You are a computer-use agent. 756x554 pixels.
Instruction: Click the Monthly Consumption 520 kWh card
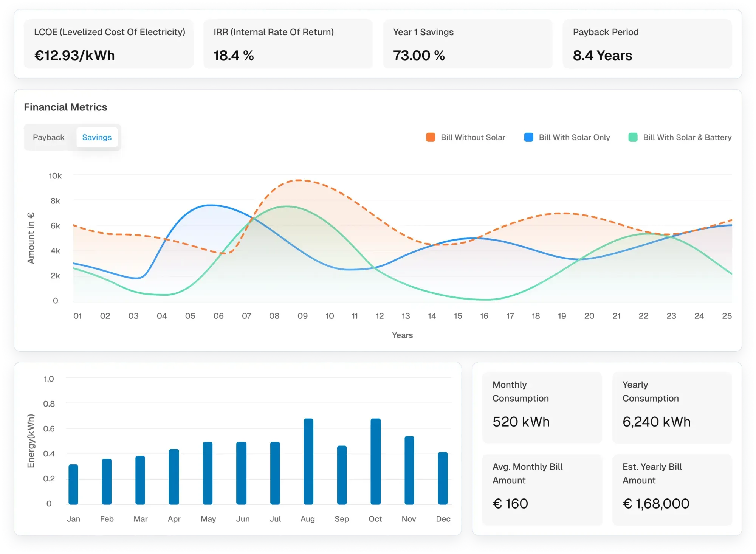[542, 408]
